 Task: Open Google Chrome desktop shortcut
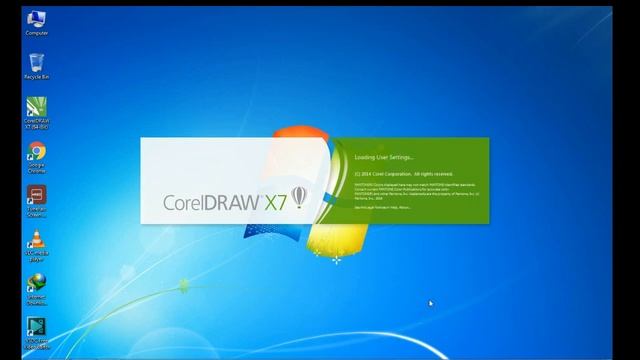[x=36, y=157]
